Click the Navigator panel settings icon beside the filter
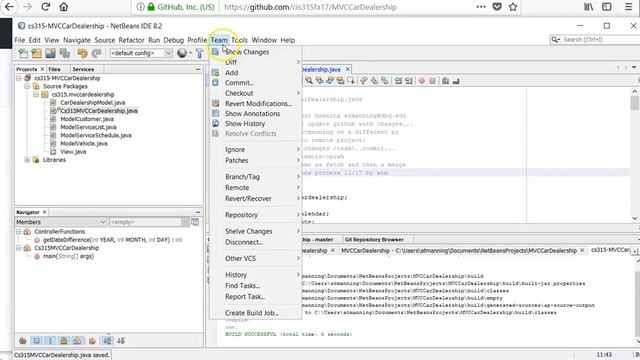 pos(195,222)
